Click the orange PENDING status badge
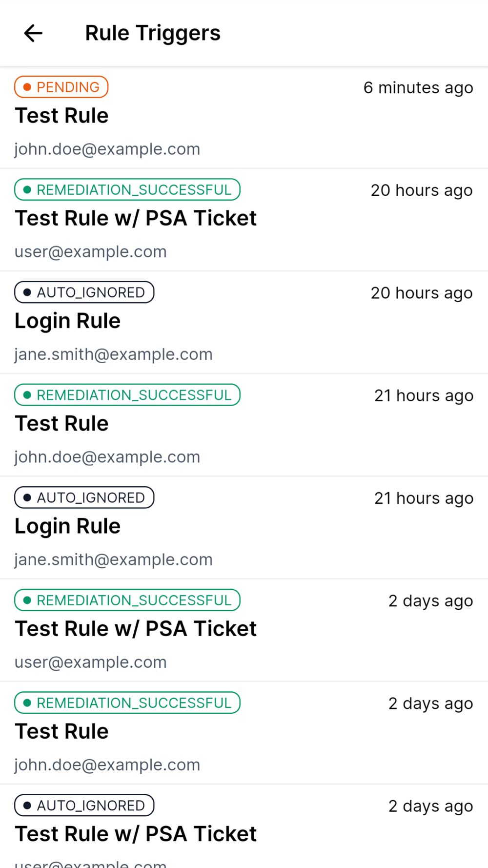488x868 pixels. click(x=61, y=87)
